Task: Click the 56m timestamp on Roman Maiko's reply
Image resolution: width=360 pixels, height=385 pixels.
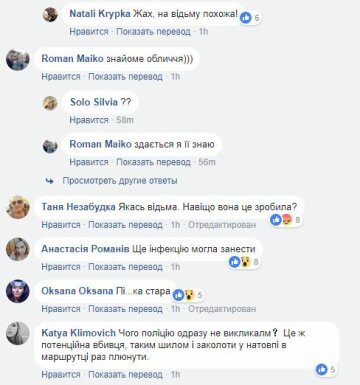Action: [207, 162]
